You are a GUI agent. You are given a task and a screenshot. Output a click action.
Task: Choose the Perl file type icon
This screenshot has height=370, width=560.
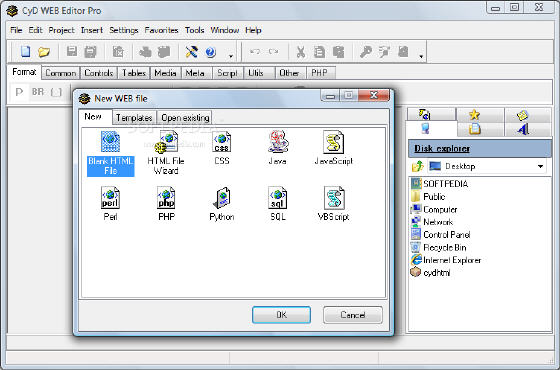(110, 198)
